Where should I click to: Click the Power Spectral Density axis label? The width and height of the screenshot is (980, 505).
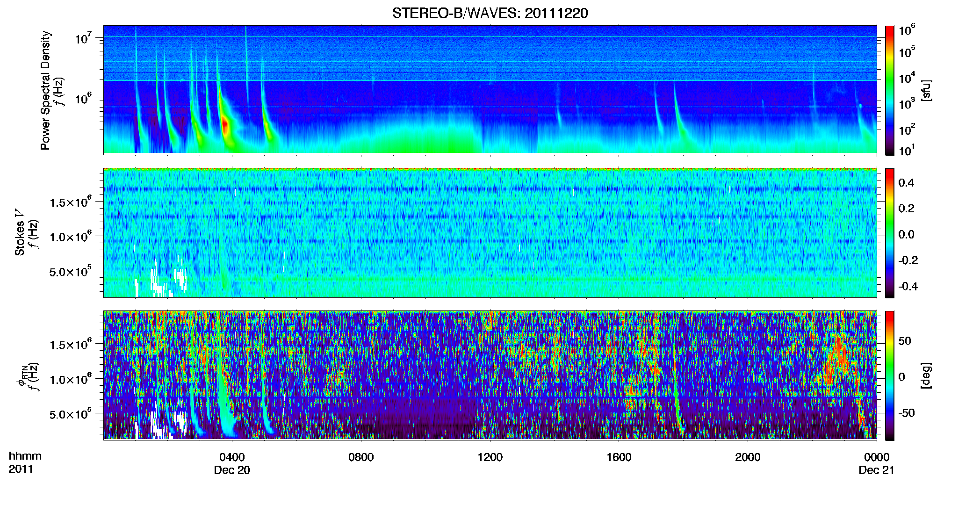pyautogui.click(x=45, y=90)
